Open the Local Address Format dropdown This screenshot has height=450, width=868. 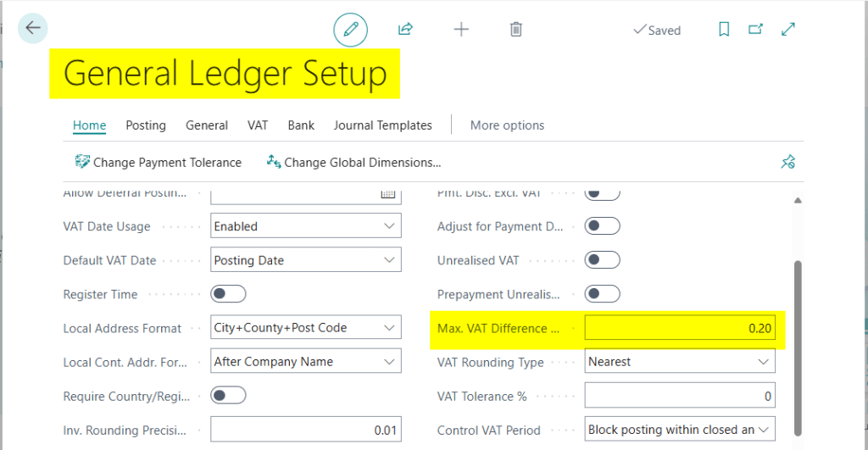tap(306, 328)
